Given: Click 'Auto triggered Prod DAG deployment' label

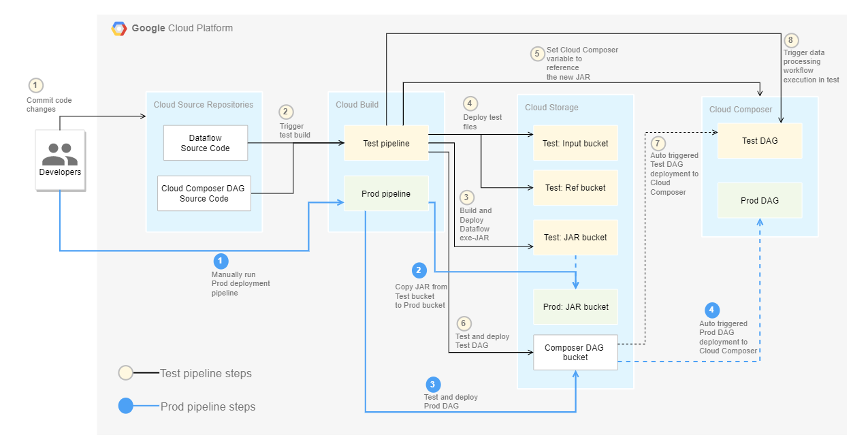Looking at the screenshot, I should coord(728,337).
